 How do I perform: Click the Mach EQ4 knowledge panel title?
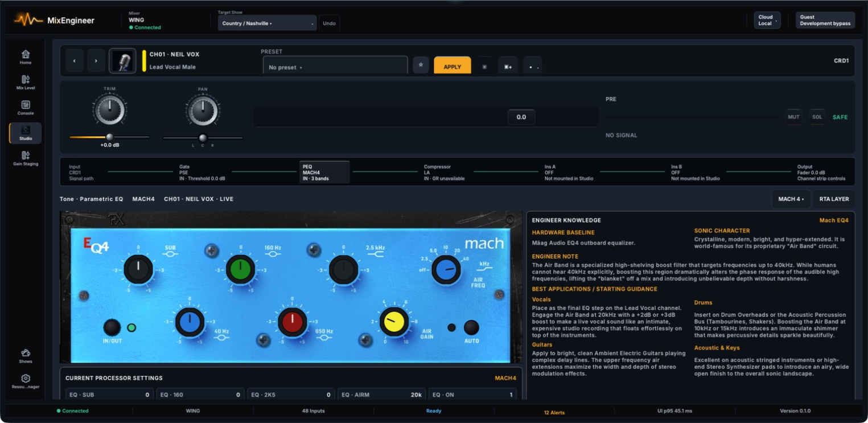pyautogui.click(x=834, y=220)
